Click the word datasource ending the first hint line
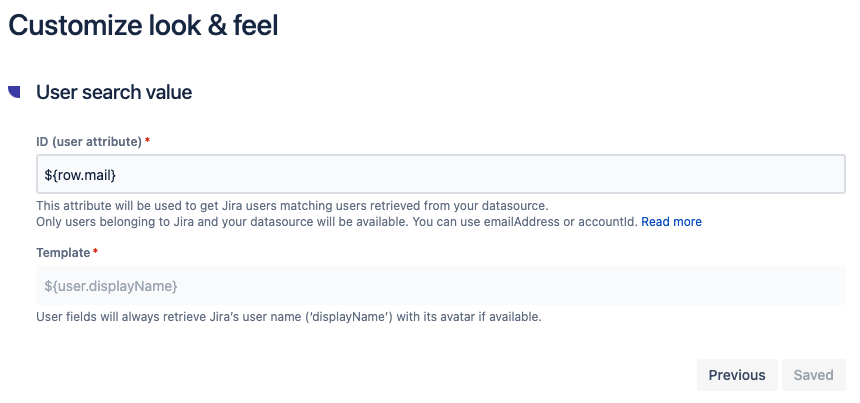 (513, 206)
